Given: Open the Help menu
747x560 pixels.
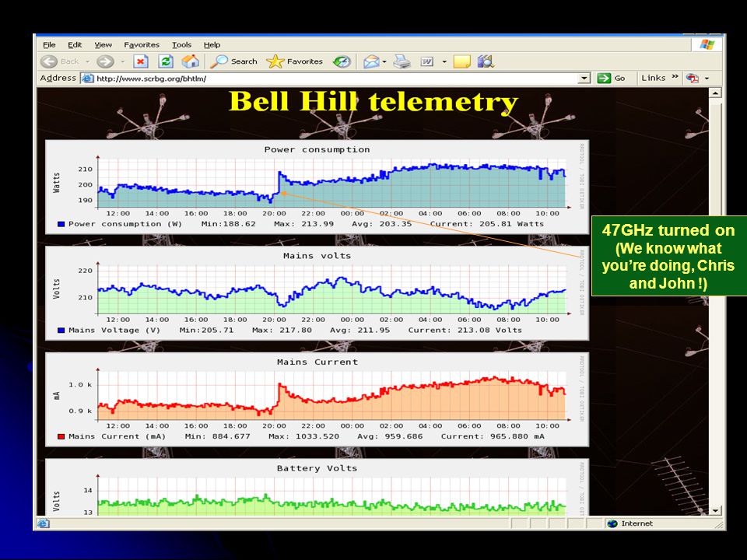Looking at the screenshot, I should coord(212,45).
